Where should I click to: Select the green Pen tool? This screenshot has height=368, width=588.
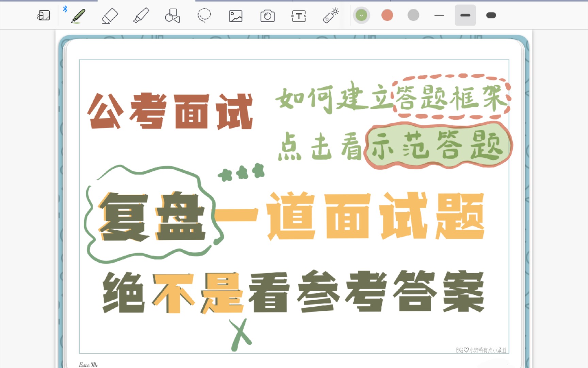(x=78, y=16)
